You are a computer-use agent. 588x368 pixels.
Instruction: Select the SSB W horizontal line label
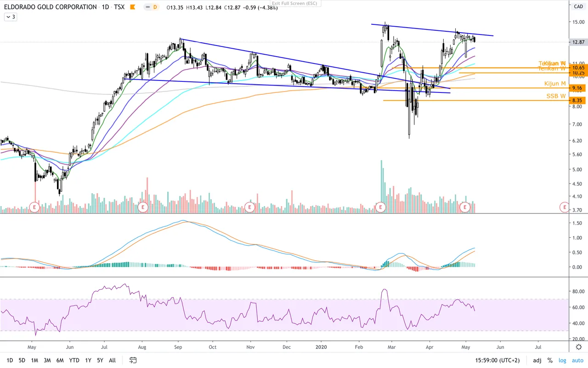coord(556,96)
